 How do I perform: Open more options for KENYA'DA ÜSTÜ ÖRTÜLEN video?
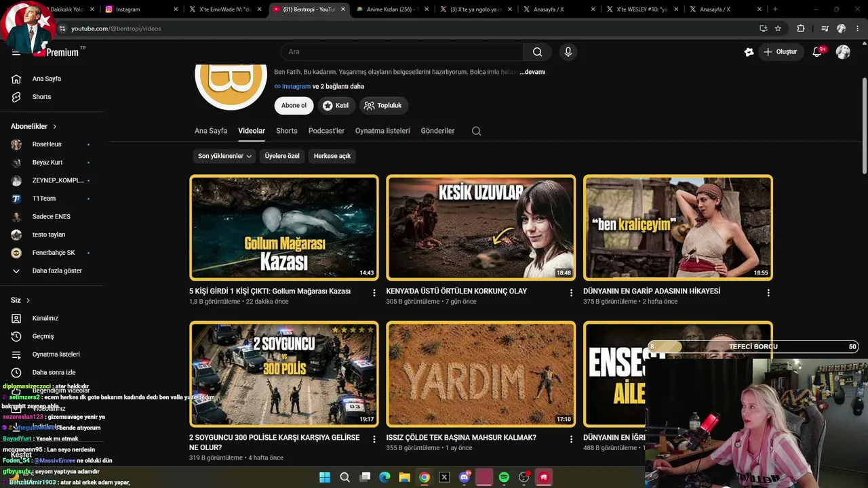(571, 293)
